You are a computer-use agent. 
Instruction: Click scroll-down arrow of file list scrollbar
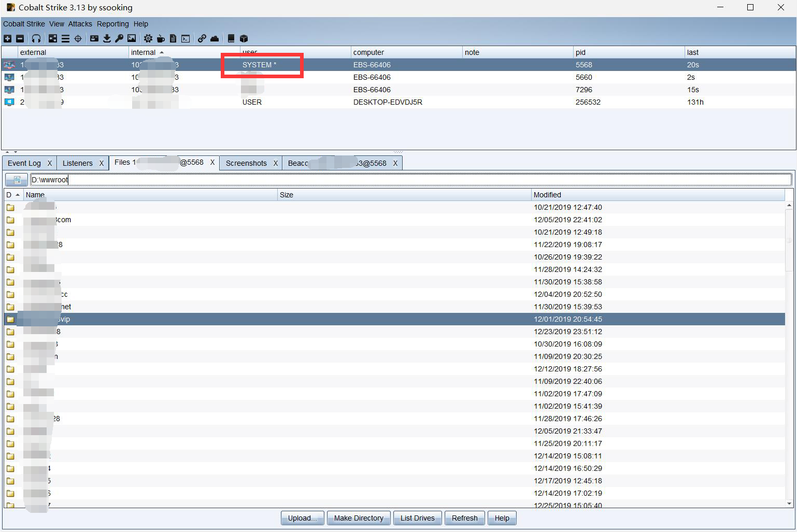[x=789, y=504]
